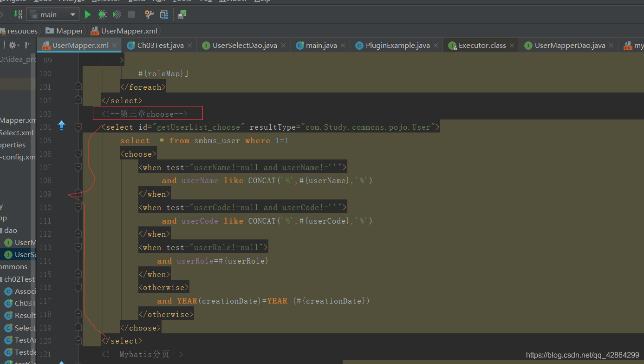Click the 第三章choose comment line

point(144,114)
